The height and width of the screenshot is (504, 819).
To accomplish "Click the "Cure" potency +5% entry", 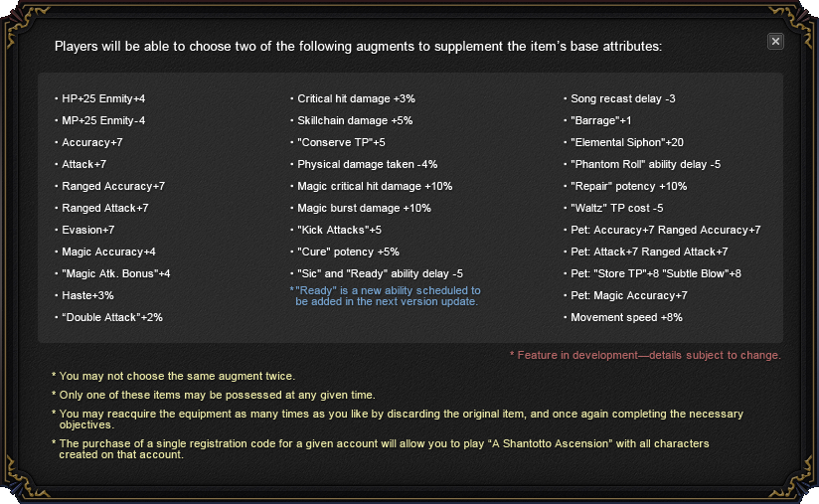I will tap(348, 252).
